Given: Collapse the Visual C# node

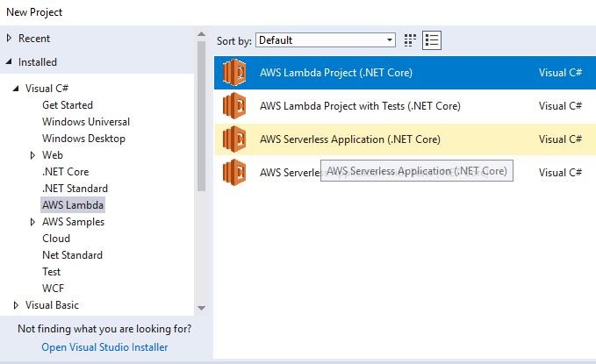Looking at the screenshot, I should [16, 89].
